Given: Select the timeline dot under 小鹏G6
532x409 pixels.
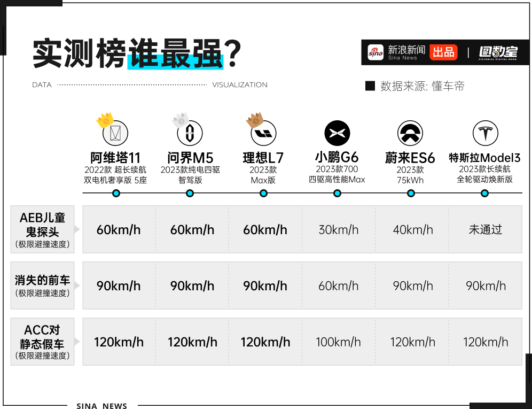Looking at the screenshot, I should click(337, 194).
